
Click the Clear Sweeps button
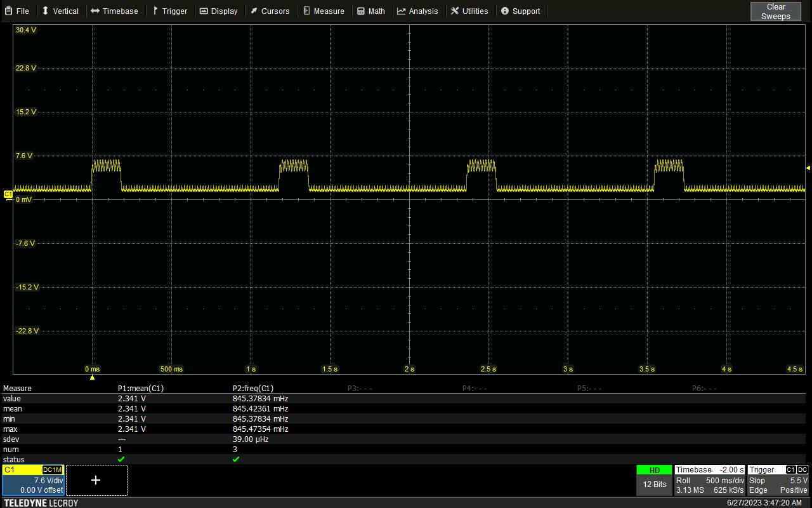pos(775,11)
